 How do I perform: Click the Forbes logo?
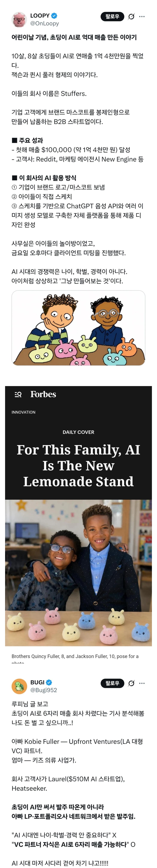tap(43, 394)
